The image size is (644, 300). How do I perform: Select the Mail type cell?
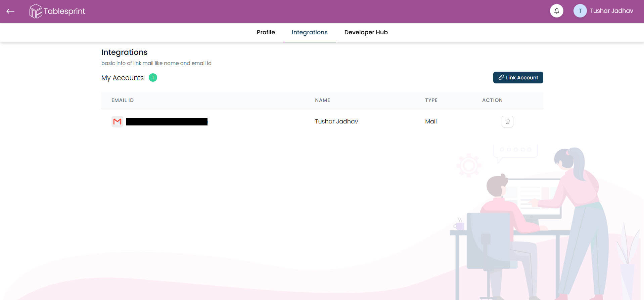coord(431,121)
